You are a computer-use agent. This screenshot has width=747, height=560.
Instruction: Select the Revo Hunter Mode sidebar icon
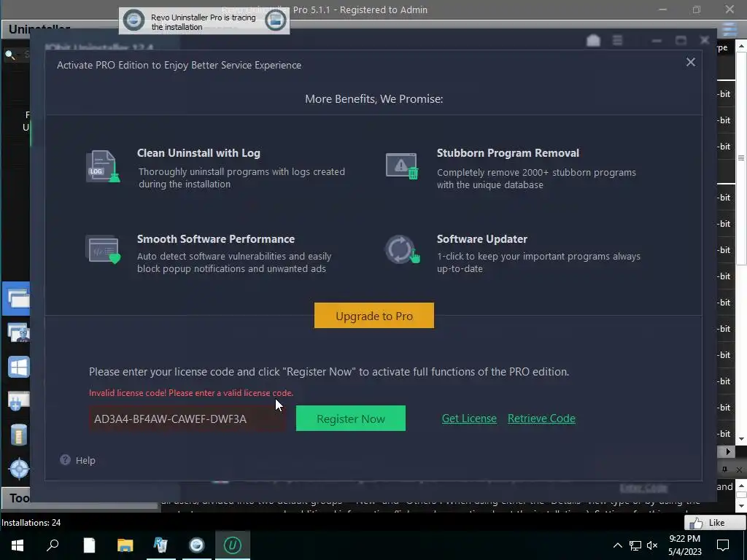[x=19, y=469]
